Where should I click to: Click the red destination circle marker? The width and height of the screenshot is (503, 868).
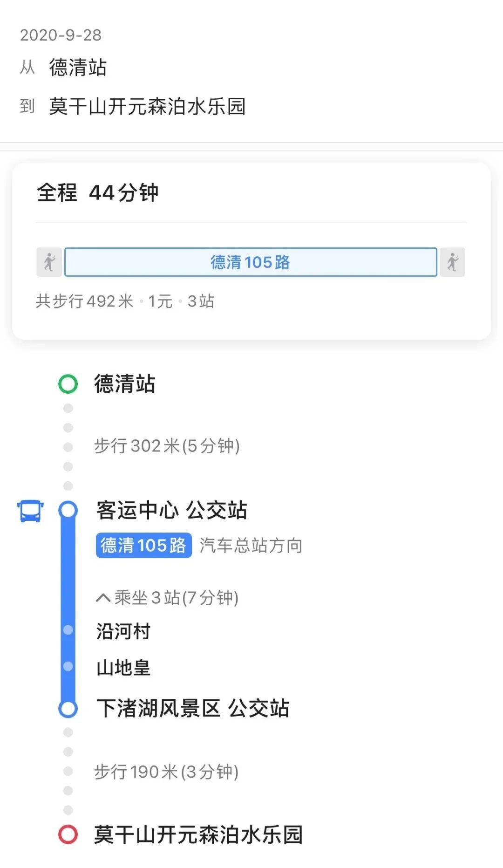tap(68, 834)
